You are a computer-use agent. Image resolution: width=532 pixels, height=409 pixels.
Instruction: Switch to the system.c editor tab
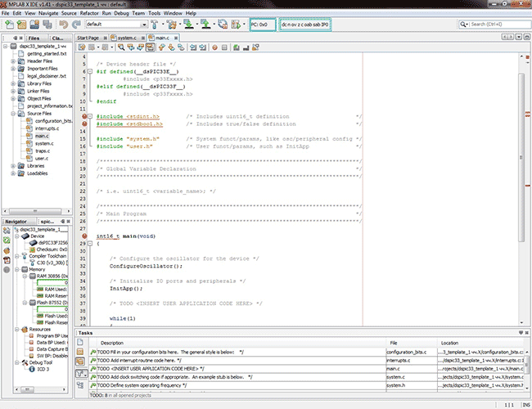(127, 38)
